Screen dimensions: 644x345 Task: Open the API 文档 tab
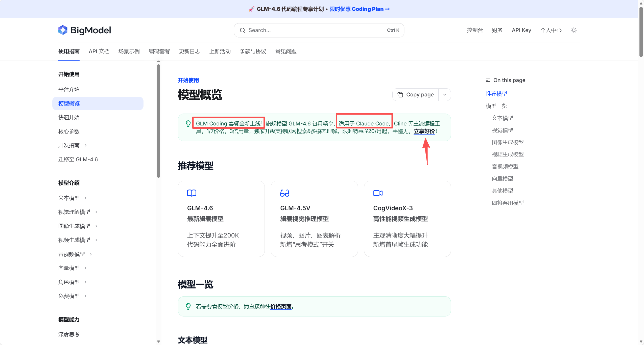(99, 51)
